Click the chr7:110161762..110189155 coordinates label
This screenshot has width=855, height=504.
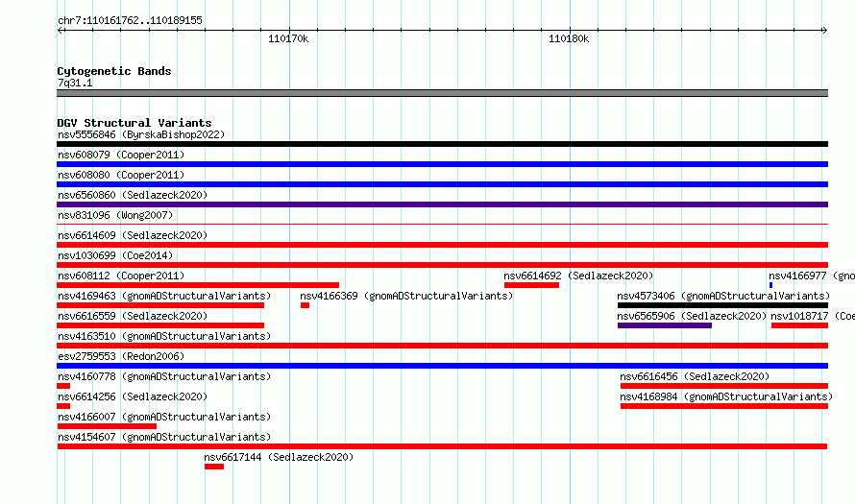pyautogui.click(x=130, y=21)
